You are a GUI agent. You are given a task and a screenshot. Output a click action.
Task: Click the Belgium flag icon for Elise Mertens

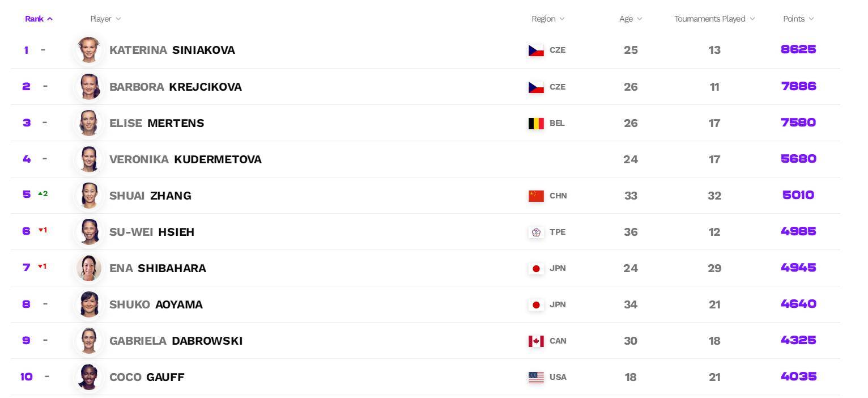pos(536,123)
